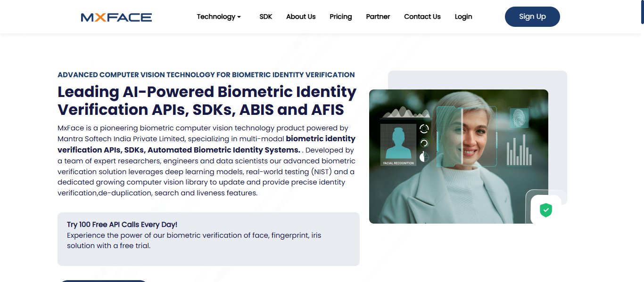Select the fingerprint scan icon in the hero image

click(518, 117)
